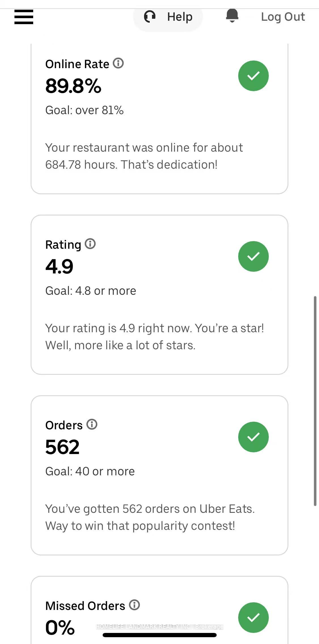Screen dimensions: 319x644
Task: Click the Rating green checkmark
Action: pyautogui.click(x=253, y=256)
